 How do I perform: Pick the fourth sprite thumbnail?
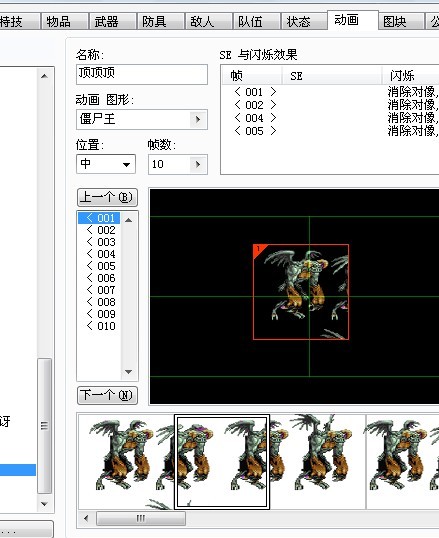pyautogui.click(x=403, y=462)
